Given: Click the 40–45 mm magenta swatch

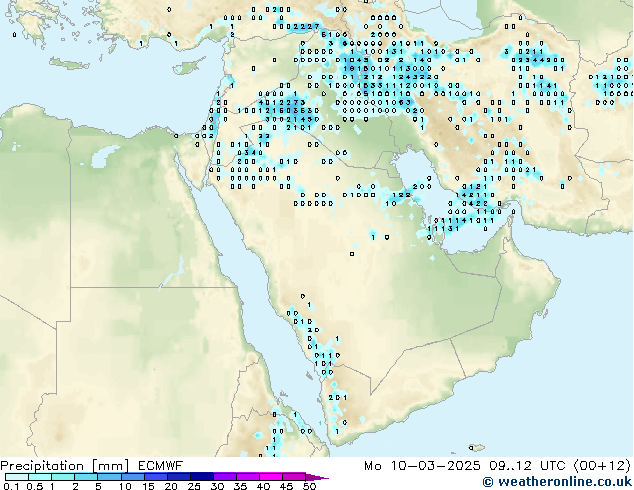Looking at the screenshot, I should click(x=271, y=477).
